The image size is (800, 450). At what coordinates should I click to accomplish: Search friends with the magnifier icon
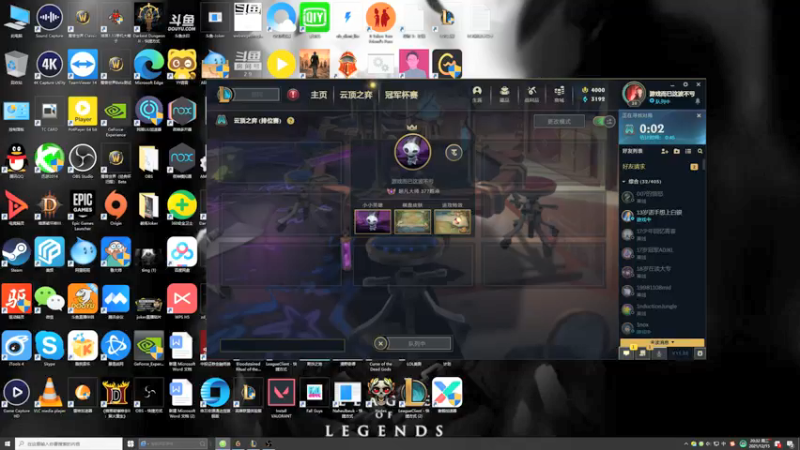[700, 152]
